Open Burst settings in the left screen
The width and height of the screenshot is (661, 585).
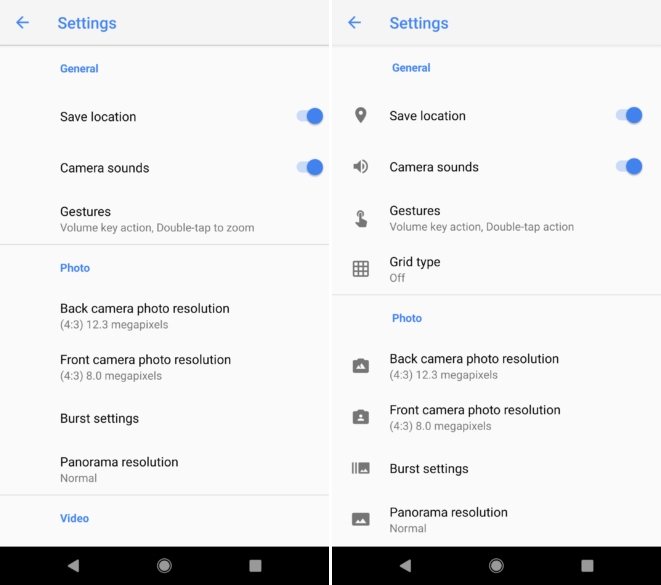point(100,419)
